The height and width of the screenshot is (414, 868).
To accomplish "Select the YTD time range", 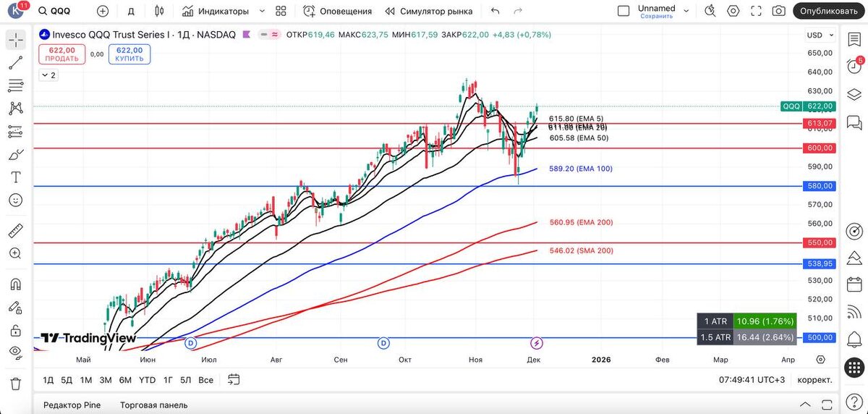I will click(148, 380).
